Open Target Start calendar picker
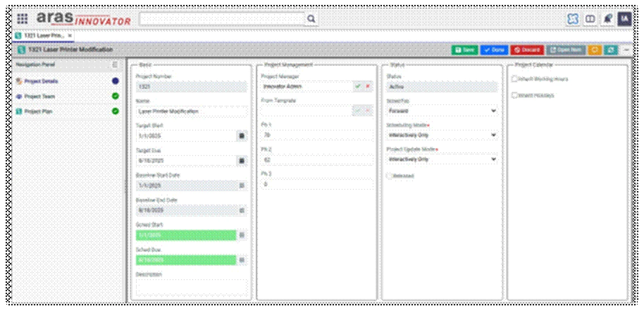 point(241,136)
